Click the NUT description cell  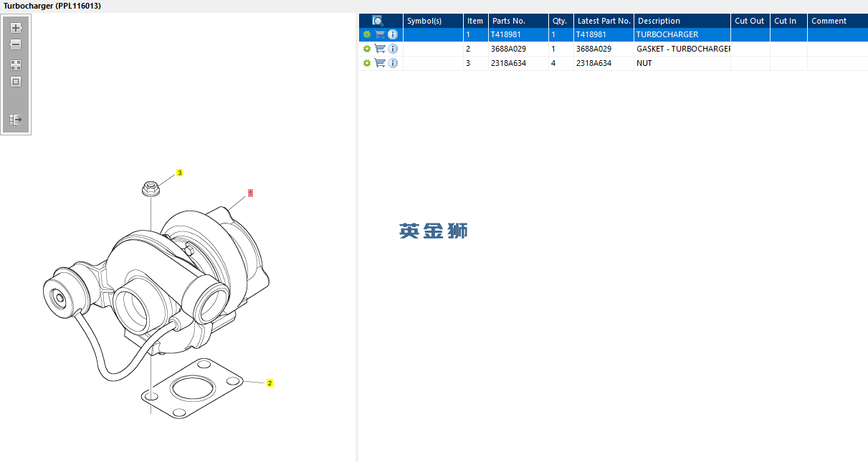click(x=682, y=63)
